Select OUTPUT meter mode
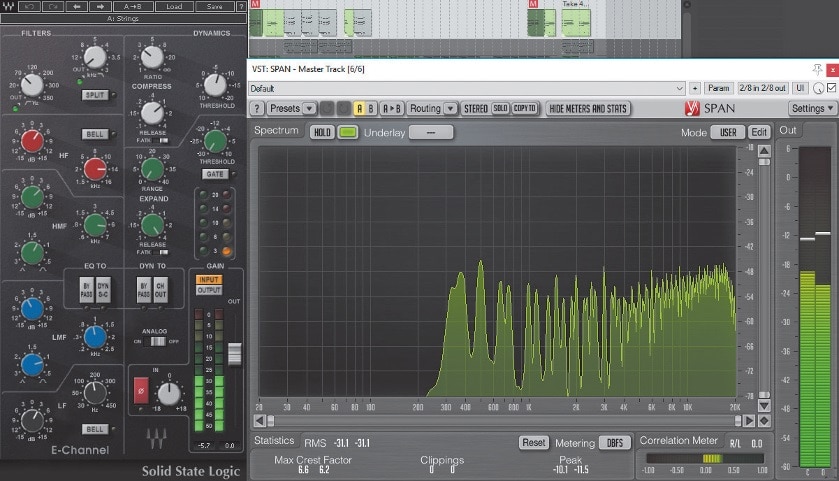 click(x=209, y=291)
